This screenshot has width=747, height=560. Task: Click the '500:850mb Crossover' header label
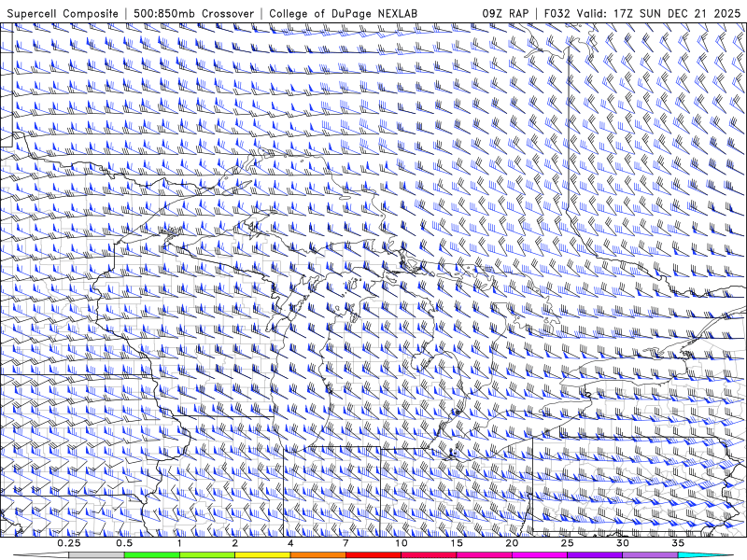[x=194, y=13]
